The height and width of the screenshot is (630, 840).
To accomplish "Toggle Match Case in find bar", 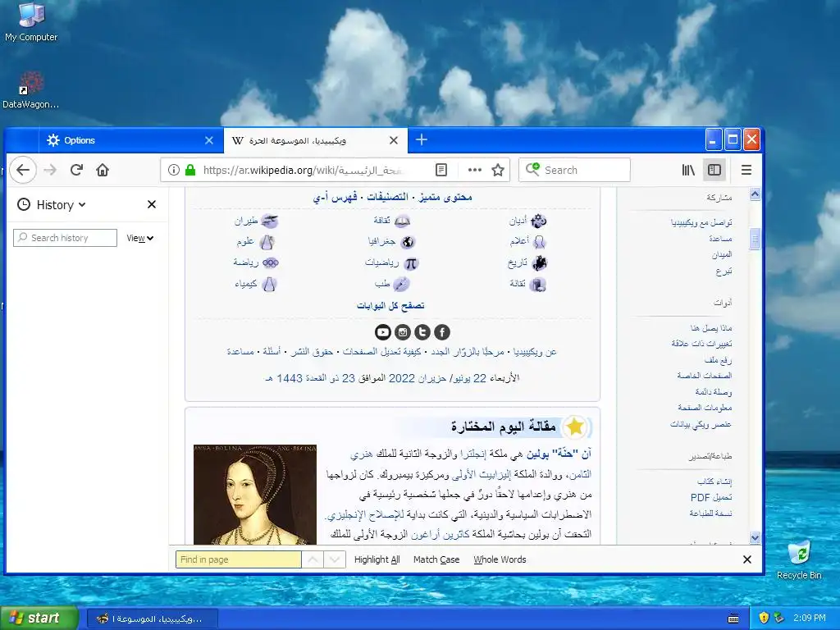I will pyautogui.click(x=436, y=559).
